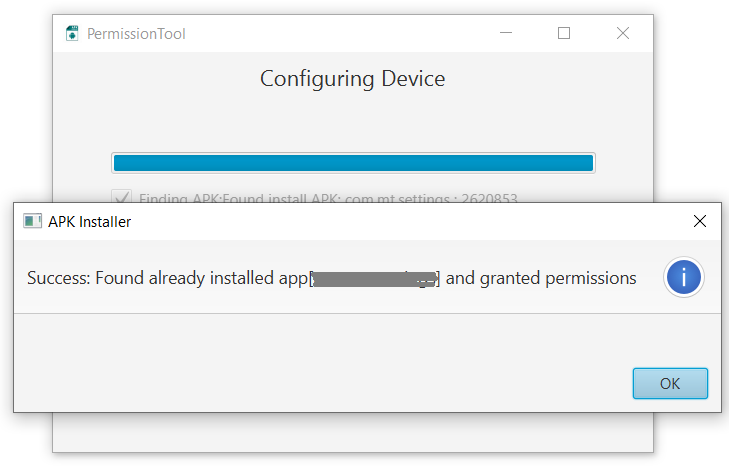Click the 'Finding APK: Found install APK' label
Viewport: 729px width, 466px height.
[x=328, y=198]
